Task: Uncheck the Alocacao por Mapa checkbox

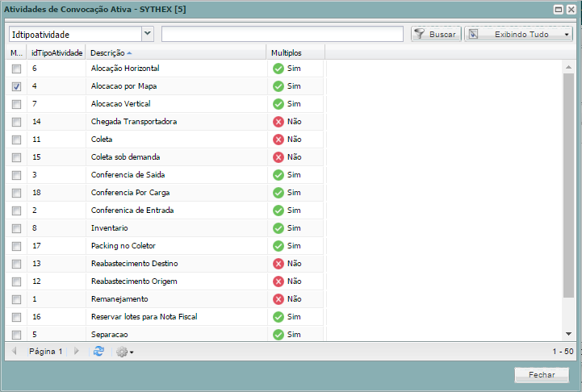Action: pos(16,86)
